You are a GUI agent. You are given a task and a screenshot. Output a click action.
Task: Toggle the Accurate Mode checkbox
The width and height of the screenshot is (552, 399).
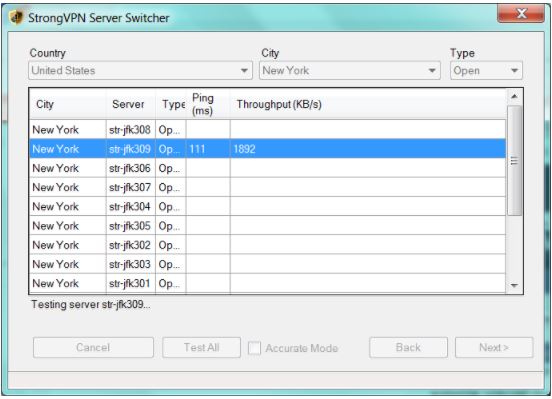click(x=255, y=348)
